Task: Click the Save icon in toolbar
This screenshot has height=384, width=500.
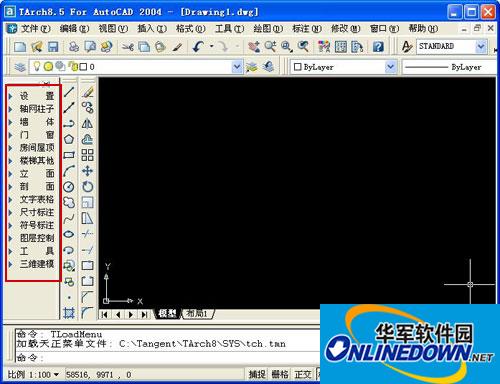Action: pyautogui.click(x=53, y=47)
